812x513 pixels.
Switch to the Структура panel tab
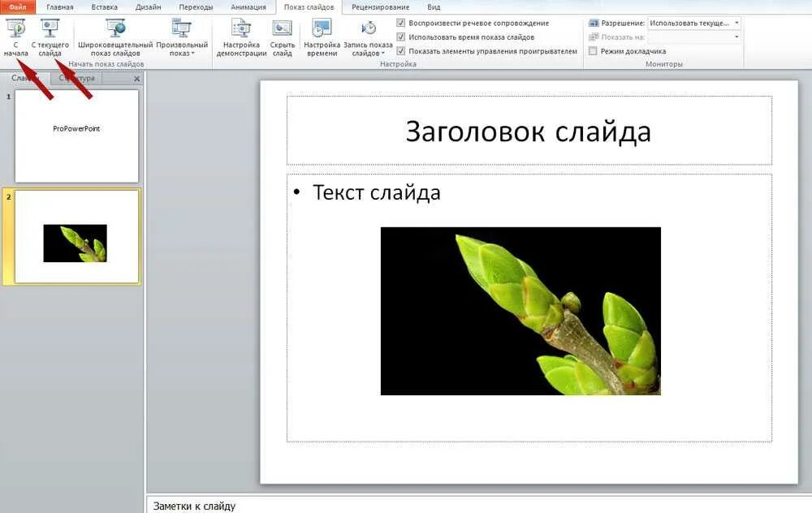point(76,78)
